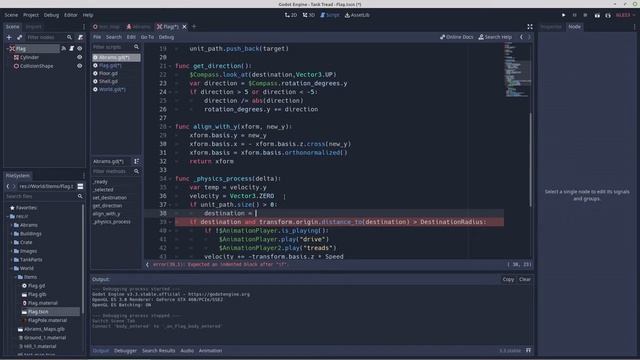Open script editor Go To menu
The image size is (640, 360).
pyautogui.click(x=147, y=37)
